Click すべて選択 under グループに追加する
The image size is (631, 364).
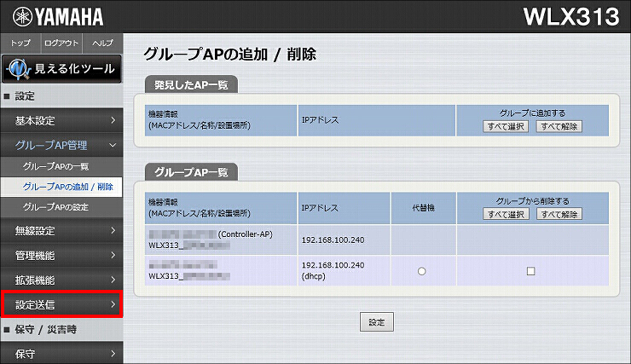click(506, 127)
